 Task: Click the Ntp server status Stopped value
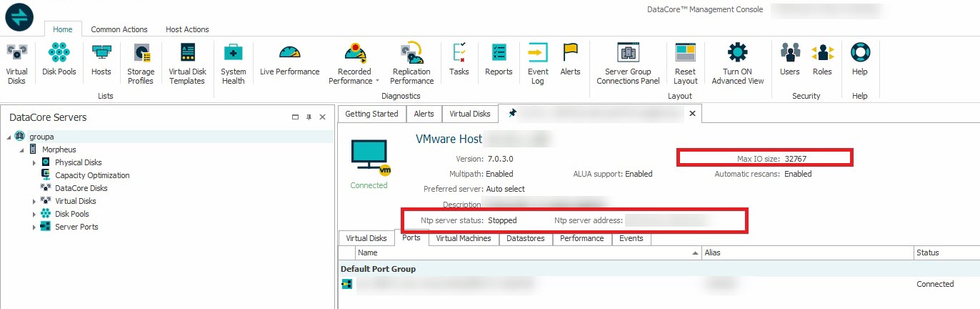pyautogui.click(x=502, y=220)
